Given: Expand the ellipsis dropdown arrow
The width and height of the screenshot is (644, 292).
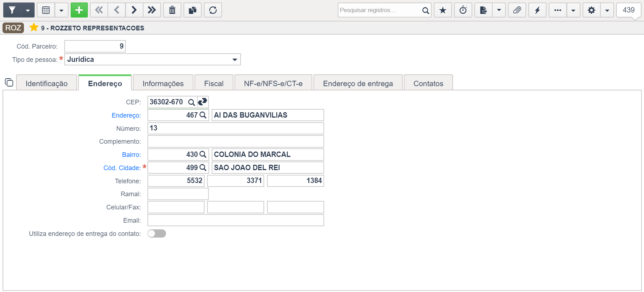Looking at the screenshot, I should [573, 10].
